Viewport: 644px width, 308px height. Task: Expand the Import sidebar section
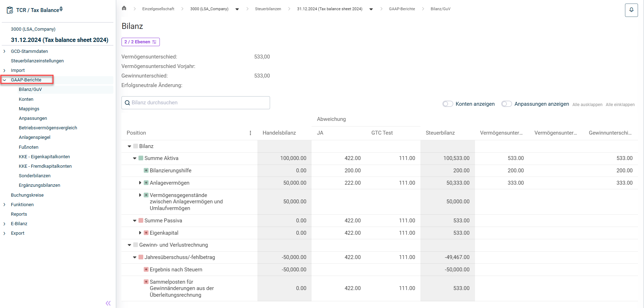[x=4, y=70]
